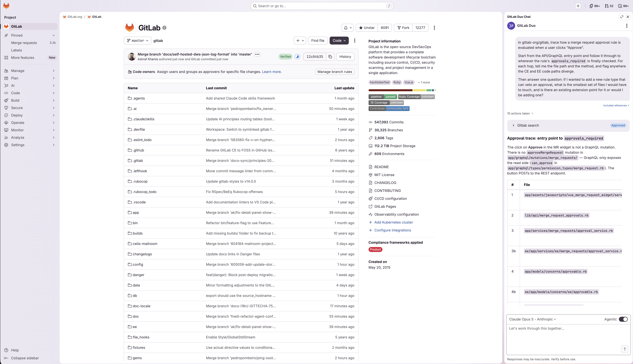
Task: Open the master branch selector dropdown
Action: pos(138,41)
